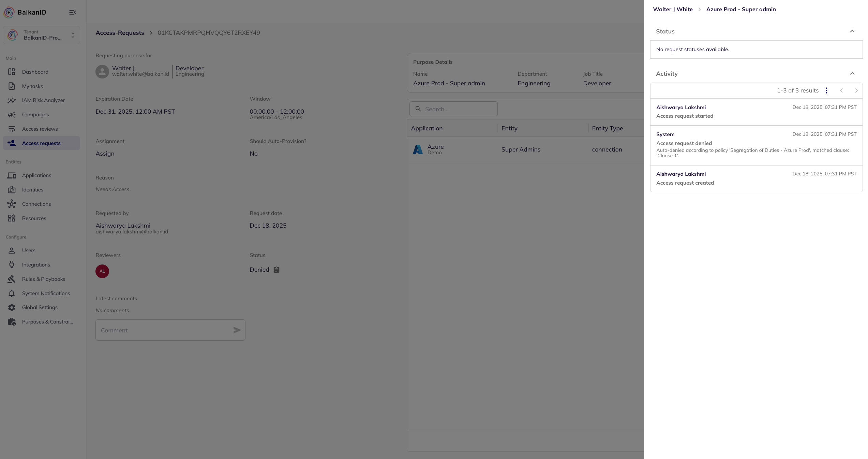
Task: Open the three-dot menu in Activity results
Action: tap(826, 90)
